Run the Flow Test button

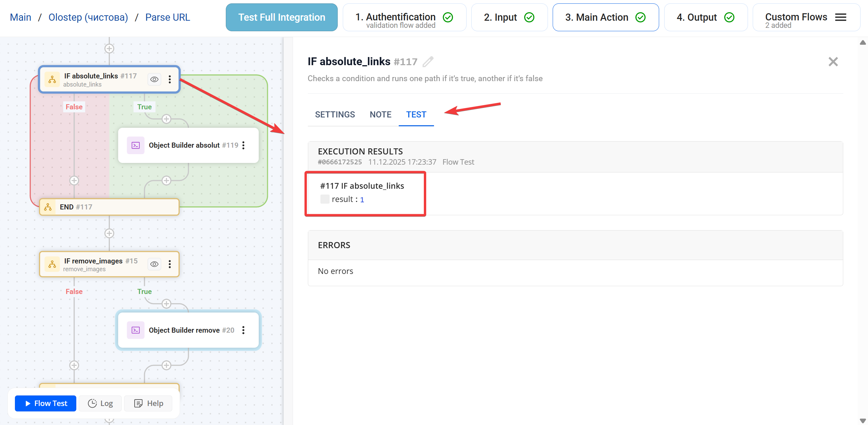coord(46,403)
